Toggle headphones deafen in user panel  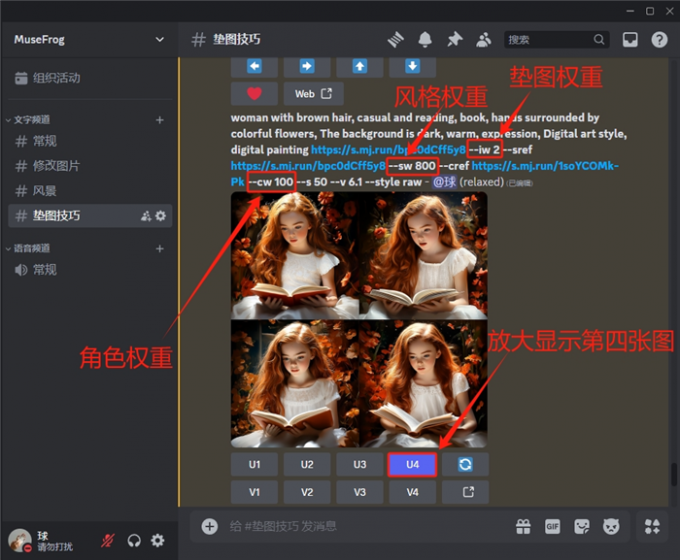134,540
